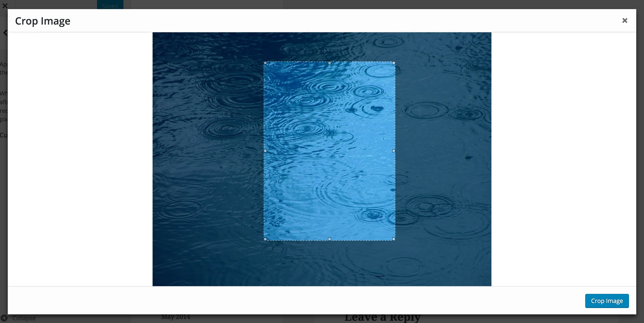This screenshot has height=323, width=644.
Task: Click the Collapse arrow icon at the bottom left
Action: coord(4,318)
